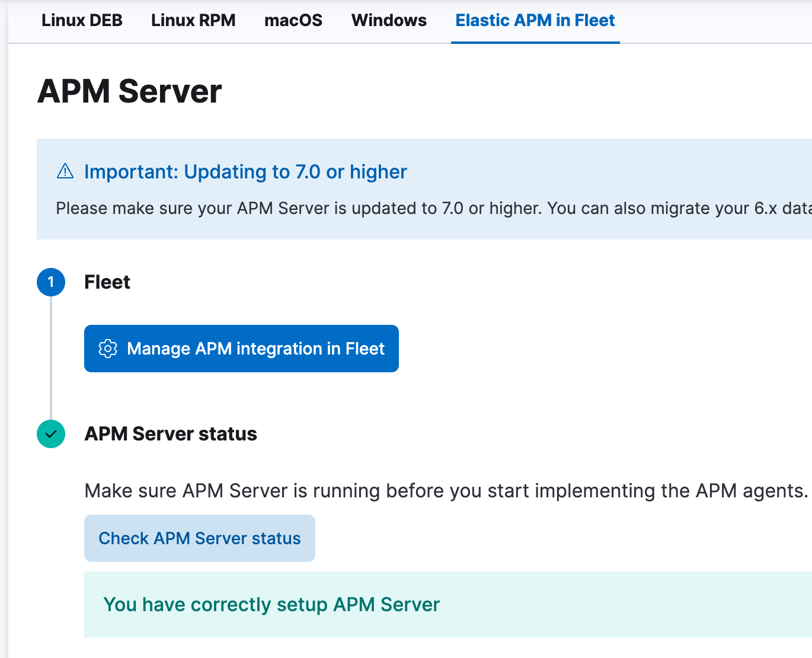The width and height of the screenshot is (812, 658).
Task: Select the Linux DEB tab
Action: 82,20
